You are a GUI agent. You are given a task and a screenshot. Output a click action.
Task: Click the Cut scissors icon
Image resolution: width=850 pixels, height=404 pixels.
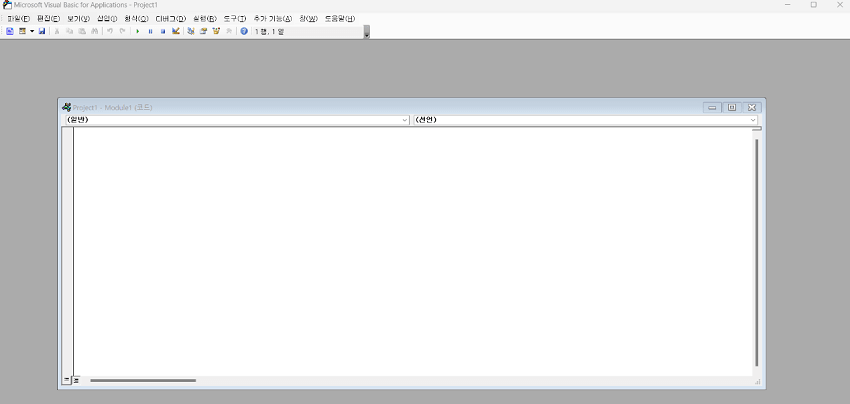(57, 31)
